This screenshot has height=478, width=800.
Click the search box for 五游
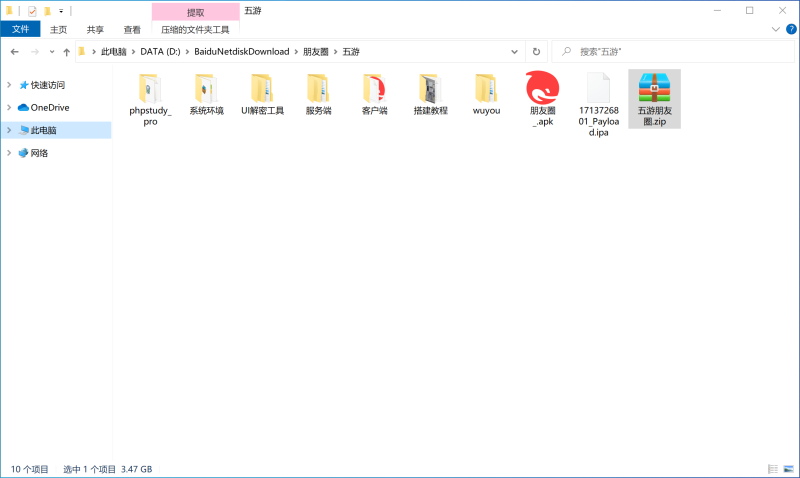point(670,51)
